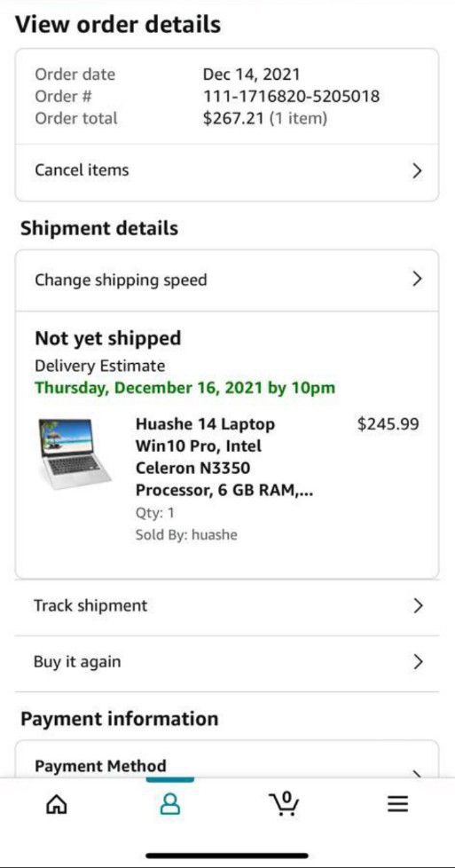Select Cancel items option
Image resolution: width=455 pixels, height=868 pixels.
pyautogui.click(x=227, y=172)
